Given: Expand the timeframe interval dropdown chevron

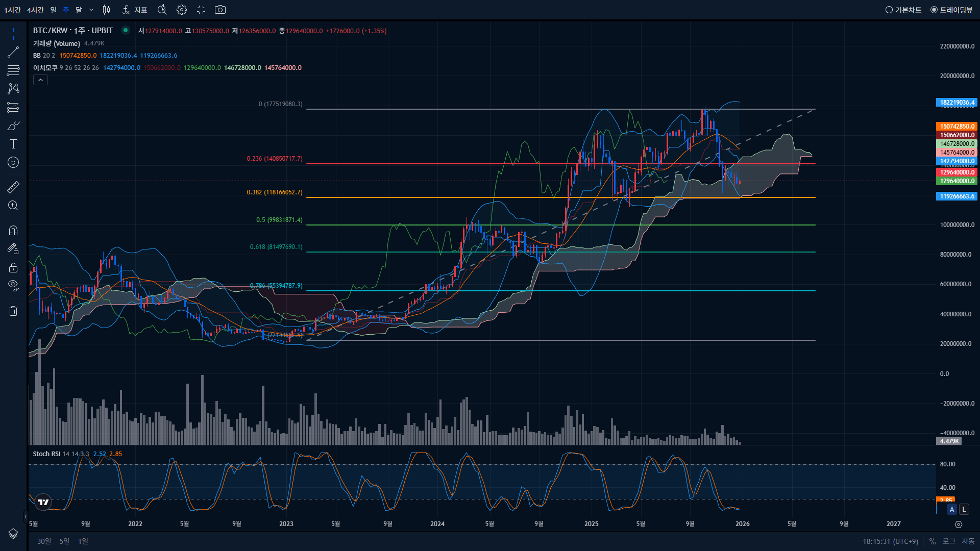Looking at the screenshot, I should 91,10.
